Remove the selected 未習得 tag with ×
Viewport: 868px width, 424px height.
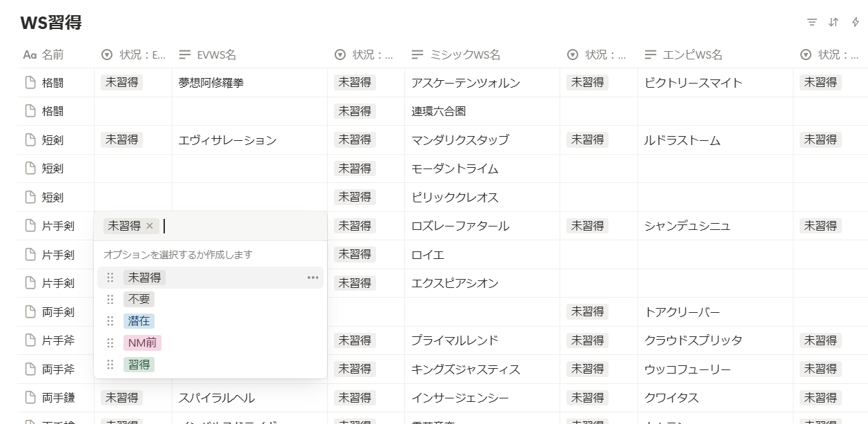click(150, 226)
